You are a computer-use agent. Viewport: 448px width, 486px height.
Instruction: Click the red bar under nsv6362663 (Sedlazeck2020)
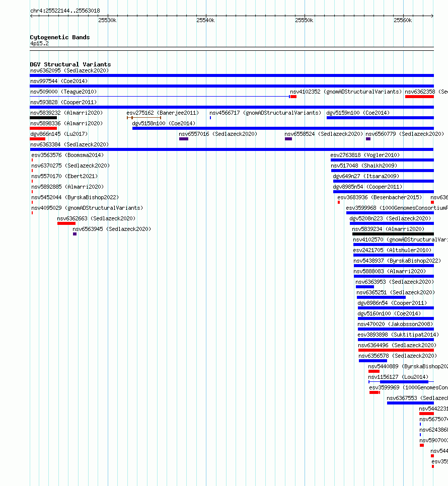[66, 223]
